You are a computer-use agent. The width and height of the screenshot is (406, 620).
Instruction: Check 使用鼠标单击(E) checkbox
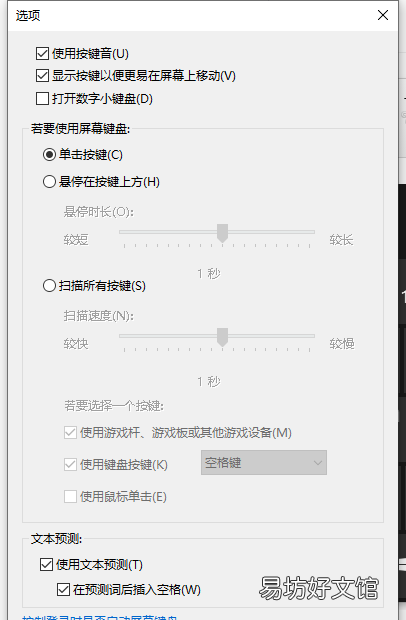(70, 496)
